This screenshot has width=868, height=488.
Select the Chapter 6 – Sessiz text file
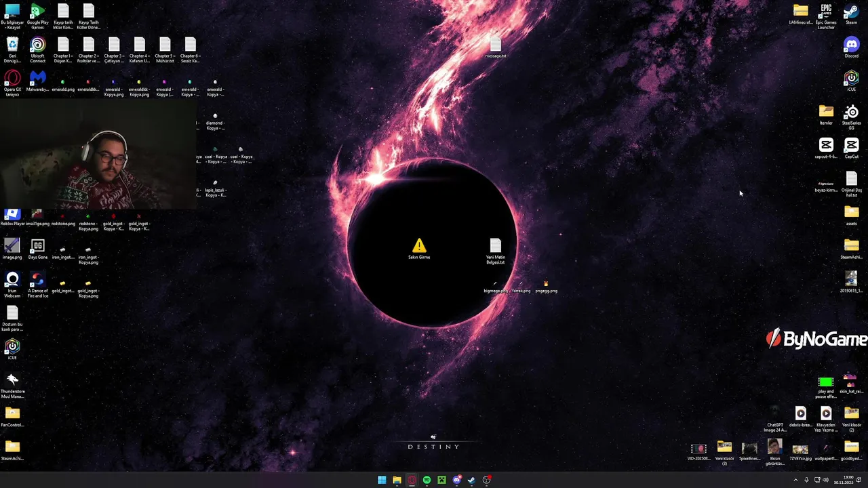[x=190, y=50]
